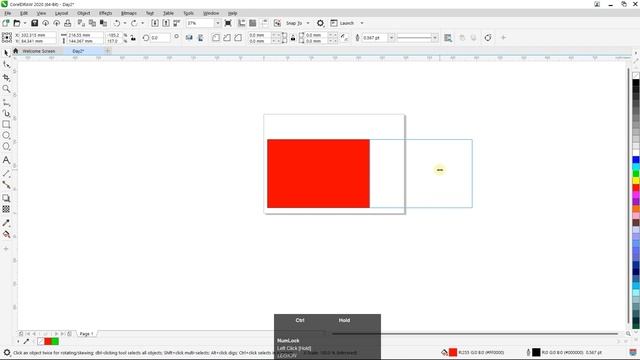The image size is (640, 360).
Task: Click the red swatch in color palette
Action: tap(636, 188)
